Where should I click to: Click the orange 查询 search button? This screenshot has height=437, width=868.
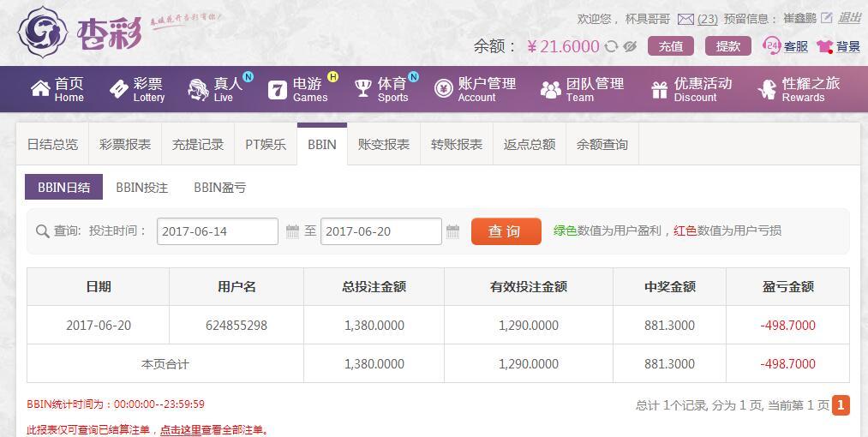point(506,231)
